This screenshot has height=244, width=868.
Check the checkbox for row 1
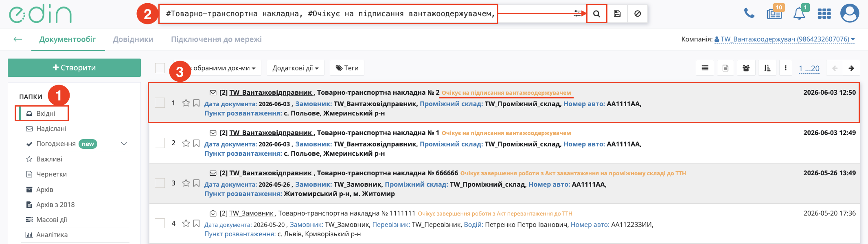[x=160, y=103]
